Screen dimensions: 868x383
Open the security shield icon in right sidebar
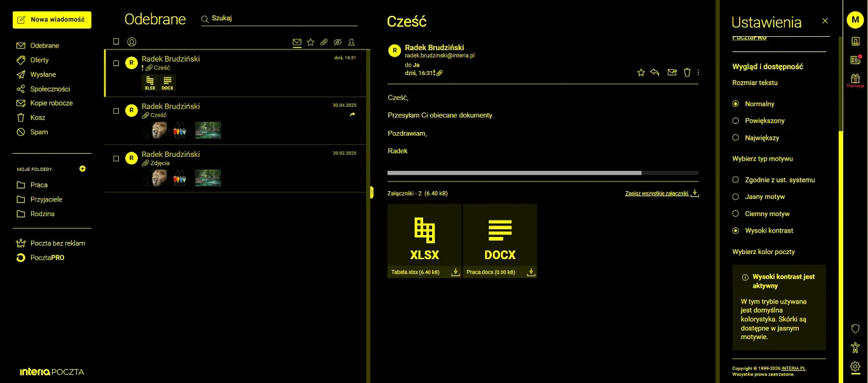click(x=855, y=328)
